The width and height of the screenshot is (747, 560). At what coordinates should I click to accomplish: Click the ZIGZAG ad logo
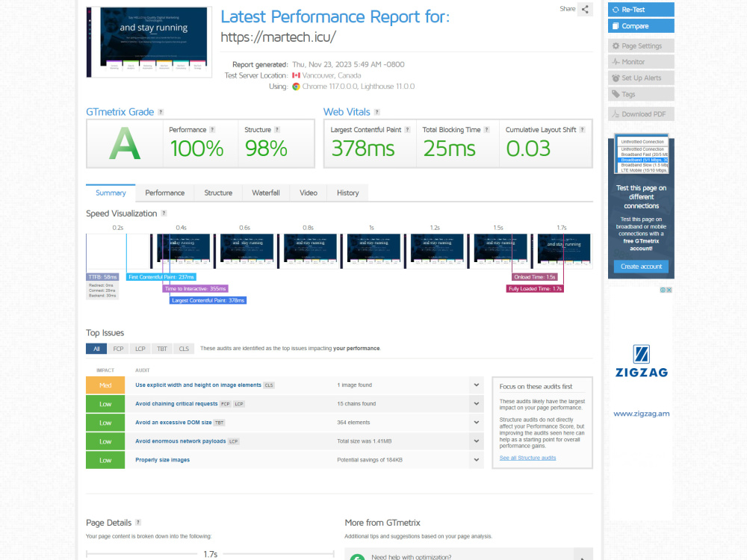[x=641, y=361]
